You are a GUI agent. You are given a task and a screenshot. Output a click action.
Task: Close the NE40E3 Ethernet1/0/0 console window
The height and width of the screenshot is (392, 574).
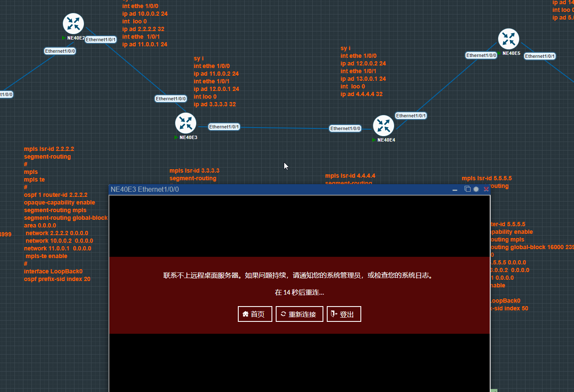[x=486, y=189]
